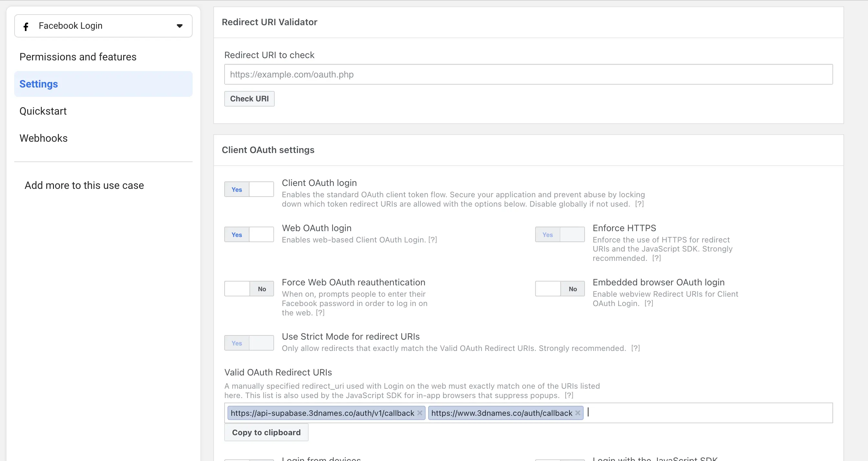The height and width of the screenshot is (461, 868).
Task: Click Copy to clipboard button
Action: (266, 432)
